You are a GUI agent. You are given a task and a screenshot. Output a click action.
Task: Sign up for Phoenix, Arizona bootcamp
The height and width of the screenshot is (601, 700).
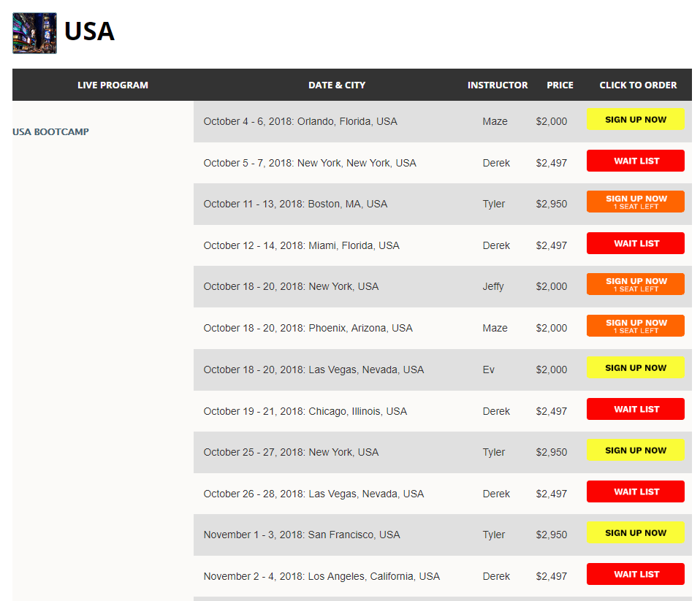click(635, 326)
